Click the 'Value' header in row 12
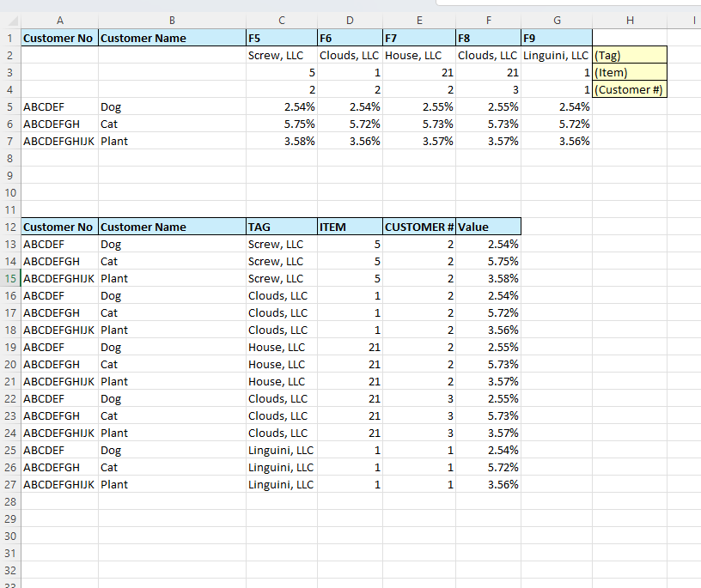 click(x=489, y=227)
